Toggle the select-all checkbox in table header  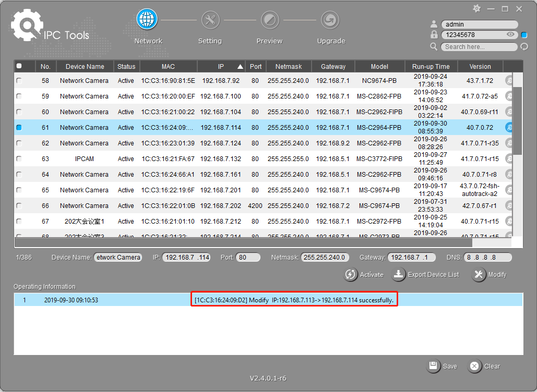19,66
